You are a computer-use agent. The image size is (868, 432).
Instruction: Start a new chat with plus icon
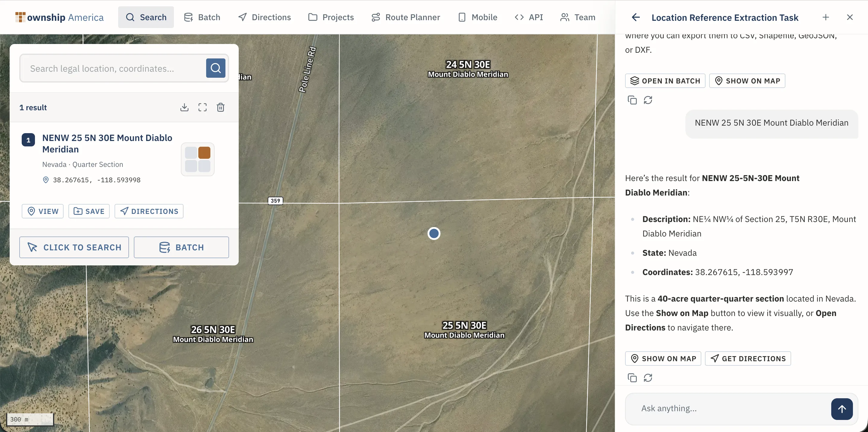tap(826, 17)
